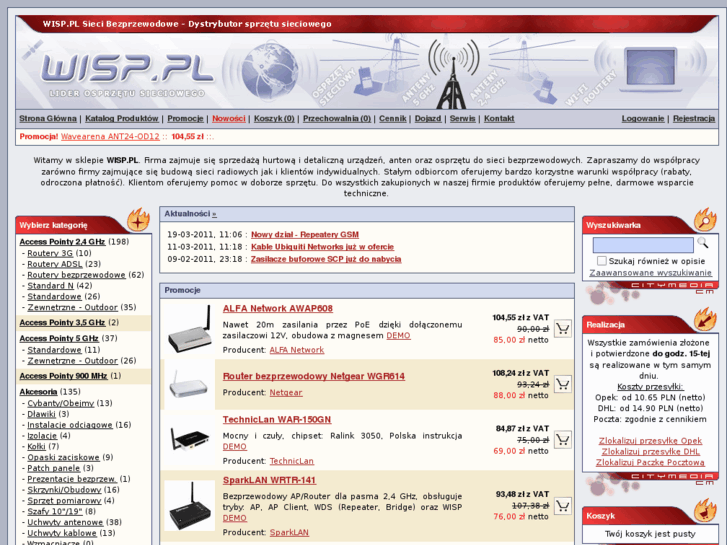Select Routery 3G subcategory

(50, 253)
